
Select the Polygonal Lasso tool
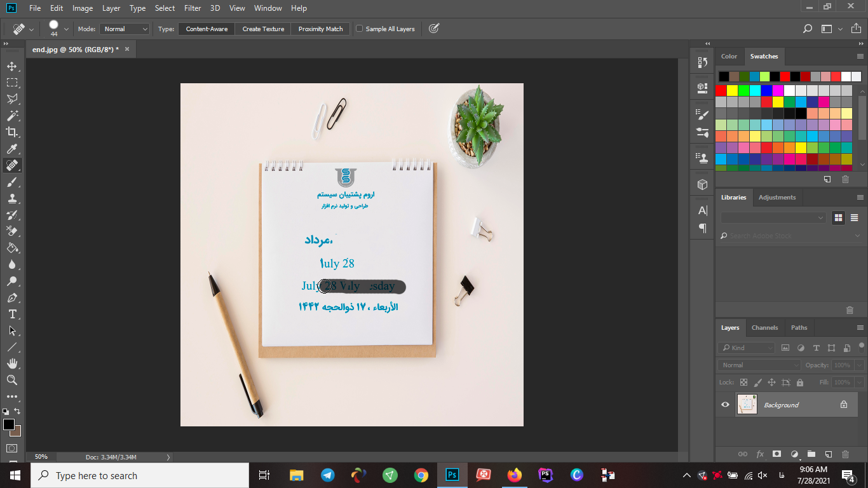pos(11,99)
